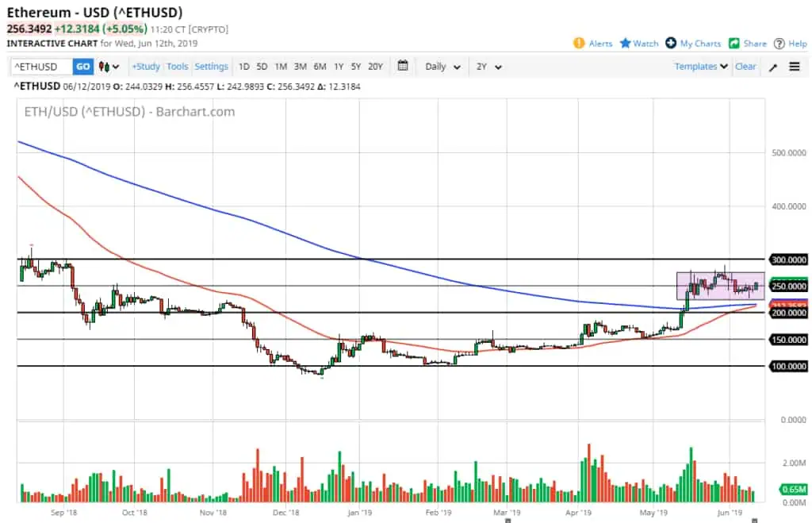Click the 0.65M volume label
This screenshot has width=812, height=523.
[795, 489]
